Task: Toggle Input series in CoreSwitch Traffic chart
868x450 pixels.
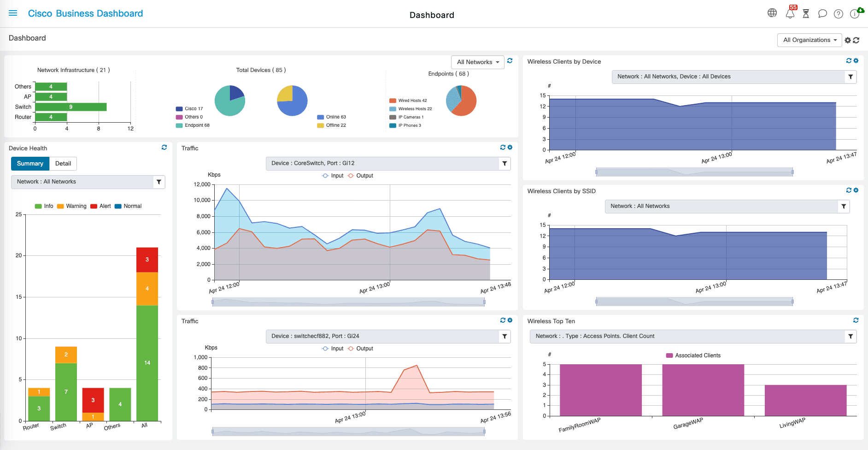Action: (x=333, y=176)
